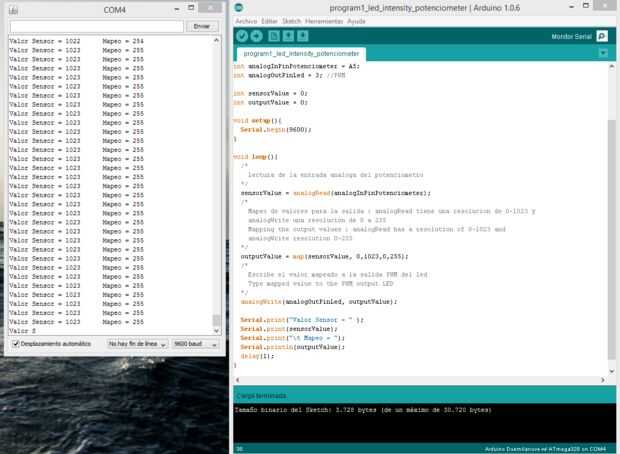The width and height of the screenshot is (620, 454).
Task: Click the analogWrite code line
Action: point(319,302)
